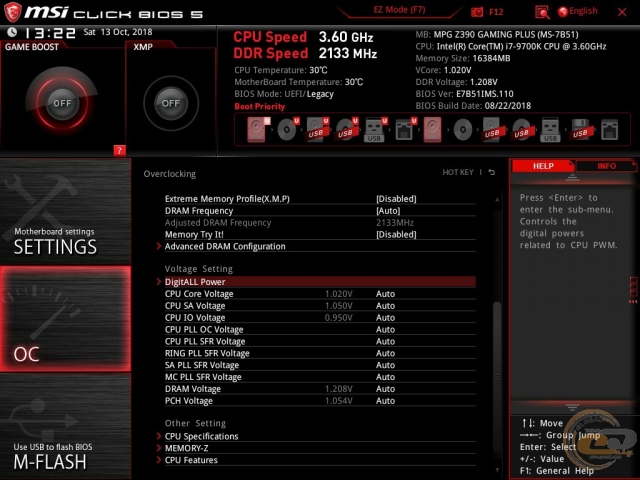Click the Adjusted DRAM Frequency 2133MHz value
The height and width of the screenshot is (480, 640).
tap(395, 222)
